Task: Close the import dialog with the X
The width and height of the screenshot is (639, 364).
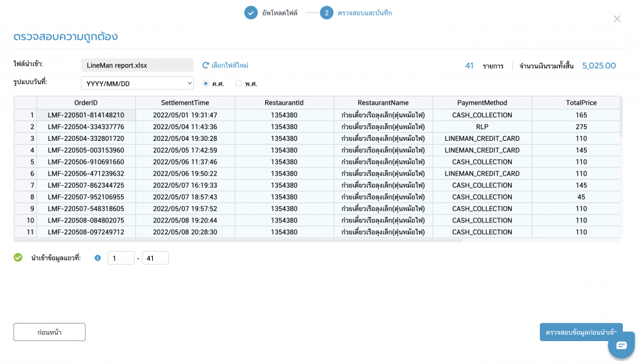Action: tap(617, 19)
